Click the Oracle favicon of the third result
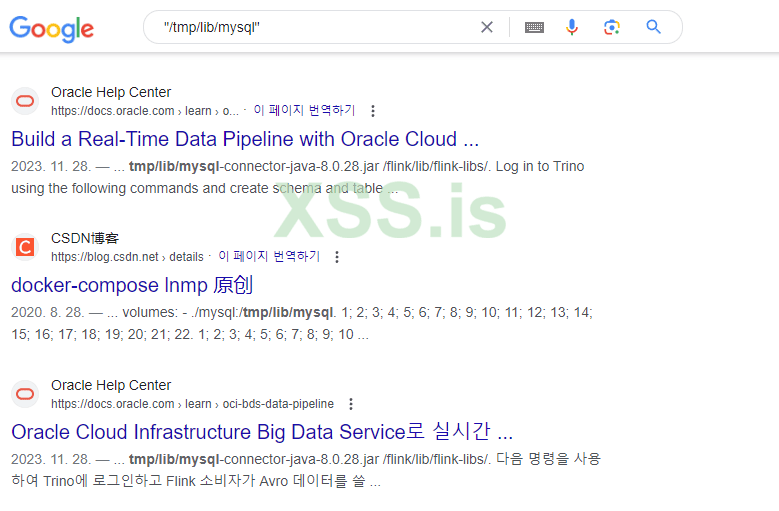The image size is (779, 511). point(25,394)
